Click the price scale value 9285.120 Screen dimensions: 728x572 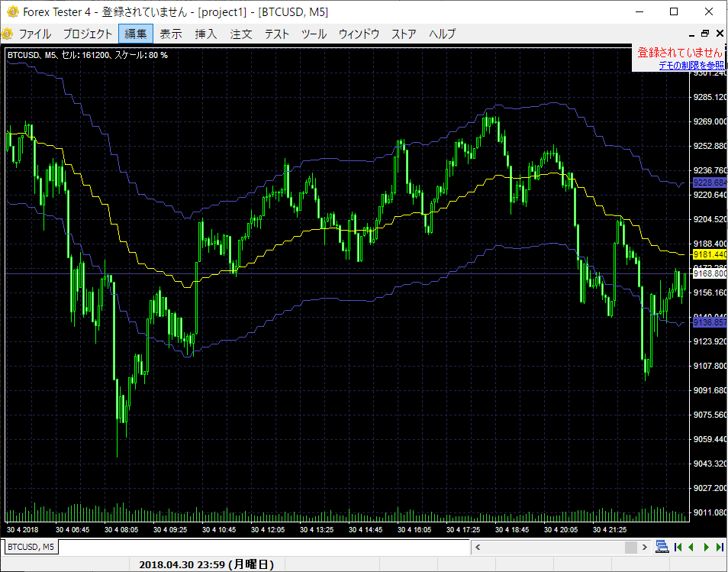(710, 98)
